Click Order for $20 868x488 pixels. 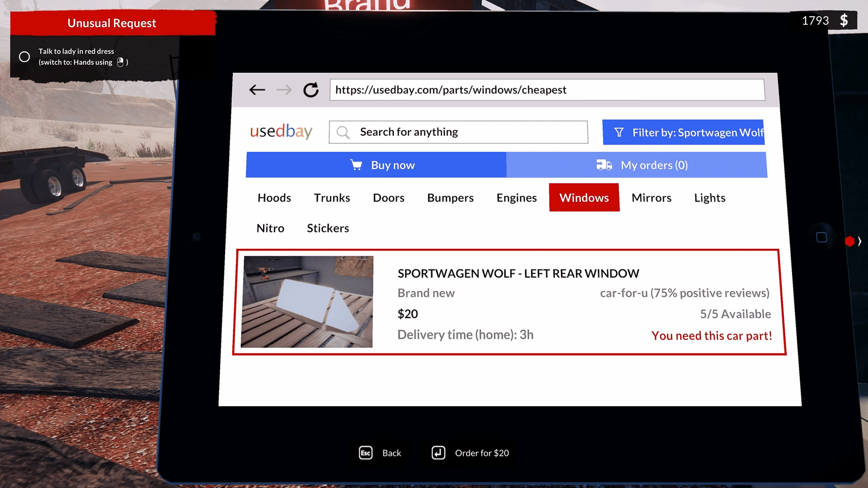pos(482,453)
